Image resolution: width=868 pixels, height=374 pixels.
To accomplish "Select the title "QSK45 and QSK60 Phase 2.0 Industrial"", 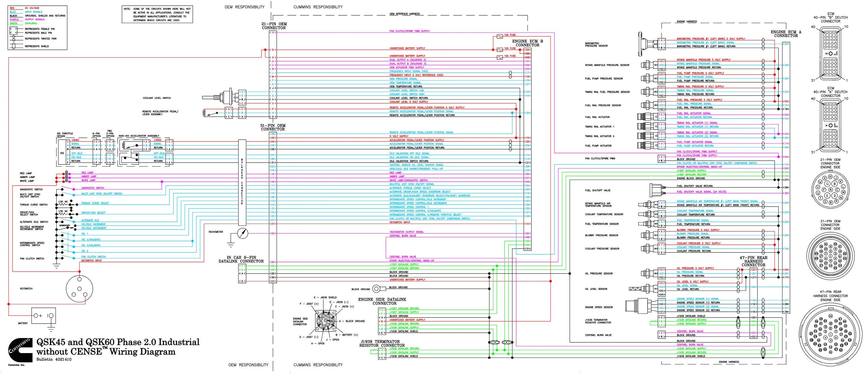I will 118,342.
